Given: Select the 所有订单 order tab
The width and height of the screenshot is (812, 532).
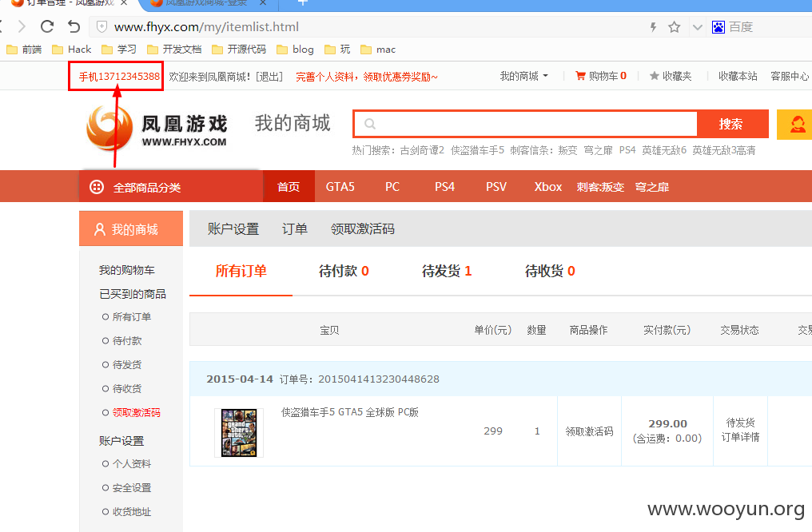Looking at the screenshot, I should click(x=241, y=271).
